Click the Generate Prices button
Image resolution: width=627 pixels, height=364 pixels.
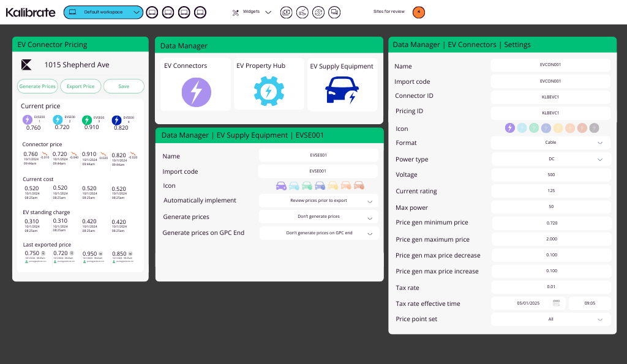(37, 86)
